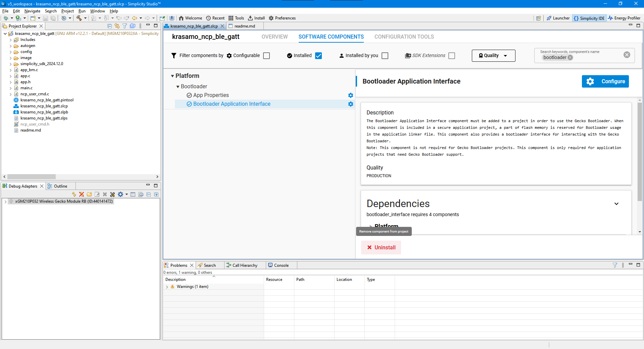This screenshot has height=349, width=644.
Task: Click the new folder icon in Debug Adapters
Action: pyautogui.click(x=89, y=194)
